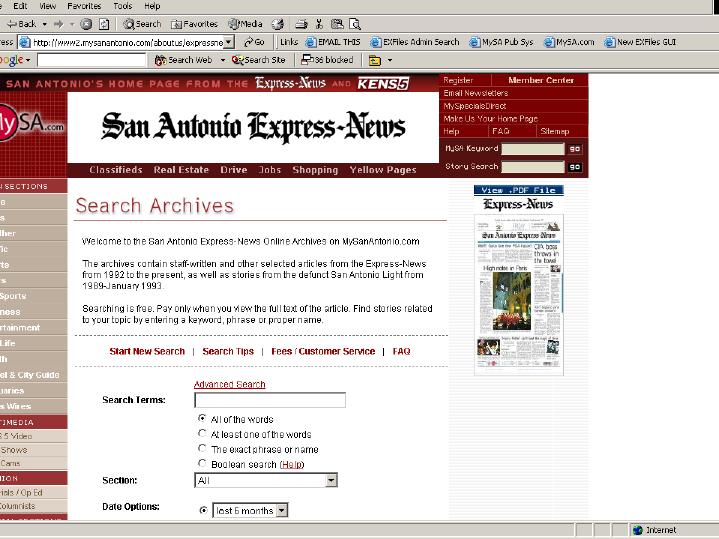Click the Print icon in toolbar
719x539 pixels.
coord(301,24)
